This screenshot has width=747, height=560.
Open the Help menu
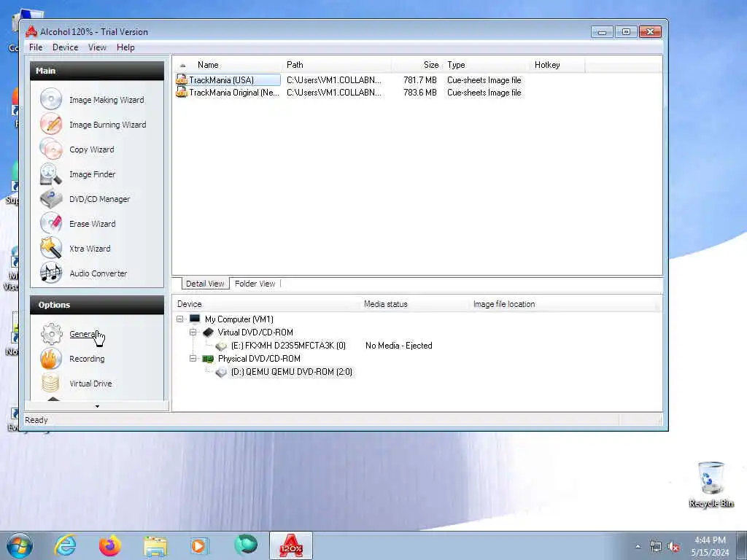tap(125, 47)
